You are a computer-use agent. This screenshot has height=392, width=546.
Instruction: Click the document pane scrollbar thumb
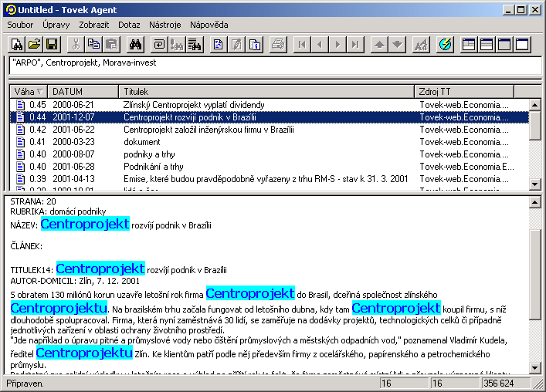[535, 274]
